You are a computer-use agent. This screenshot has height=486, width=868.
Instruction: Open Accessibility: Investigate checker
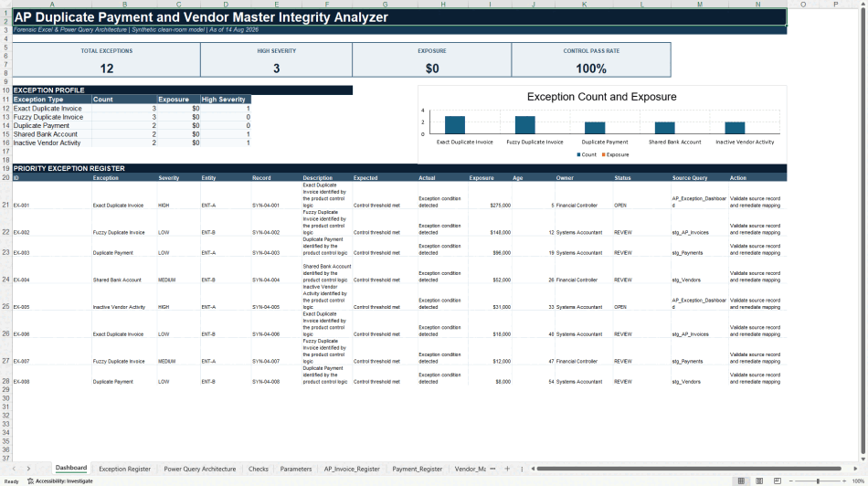[60, 481]
